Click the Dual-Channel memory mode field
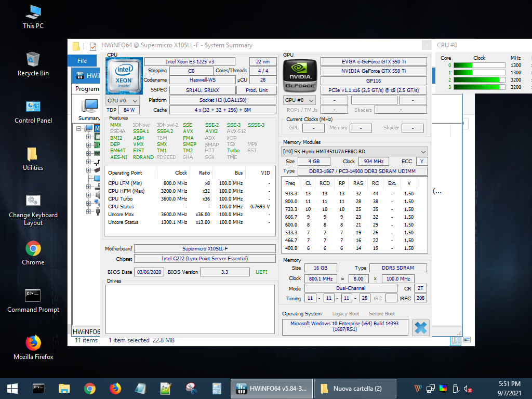Image resolution: width=532 pixels, height=399 pixels. click(x=351, y=288)
